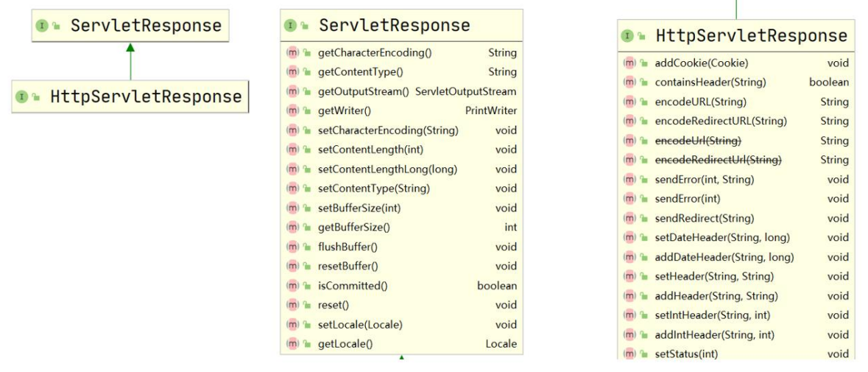
Task: Click the Locale return type of getLocale()
Action: (501, 344)
